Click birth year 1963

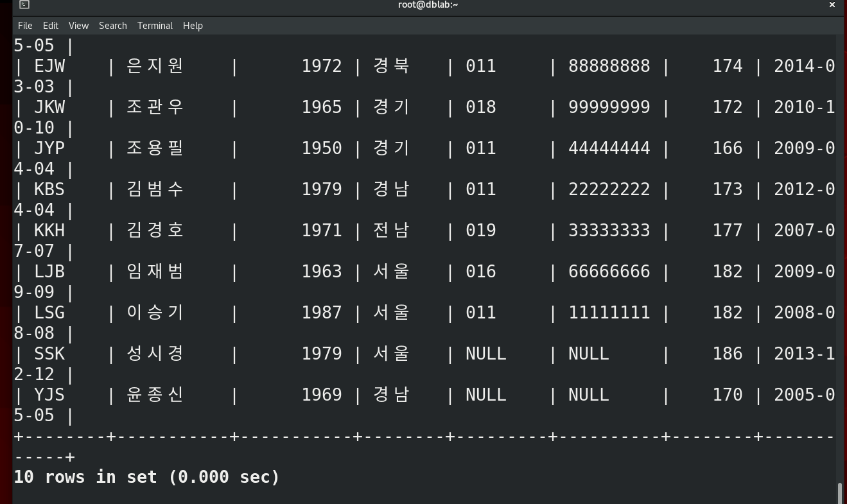click(322, 272)
